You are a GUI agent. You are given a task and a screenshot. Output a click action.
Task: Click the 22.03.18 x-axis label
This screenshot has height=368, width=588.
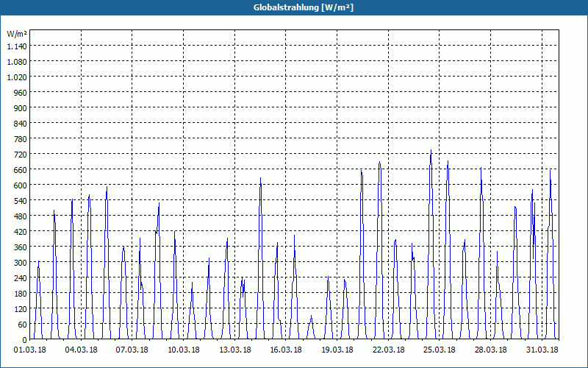[389, 350]
